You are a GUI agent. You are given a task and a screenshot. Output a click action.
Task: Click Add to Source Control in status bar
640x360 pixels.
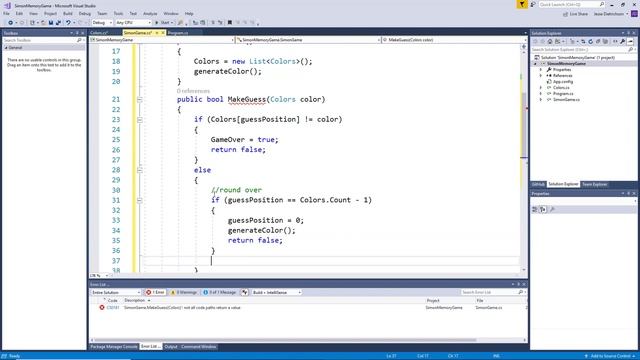(610, 356)
